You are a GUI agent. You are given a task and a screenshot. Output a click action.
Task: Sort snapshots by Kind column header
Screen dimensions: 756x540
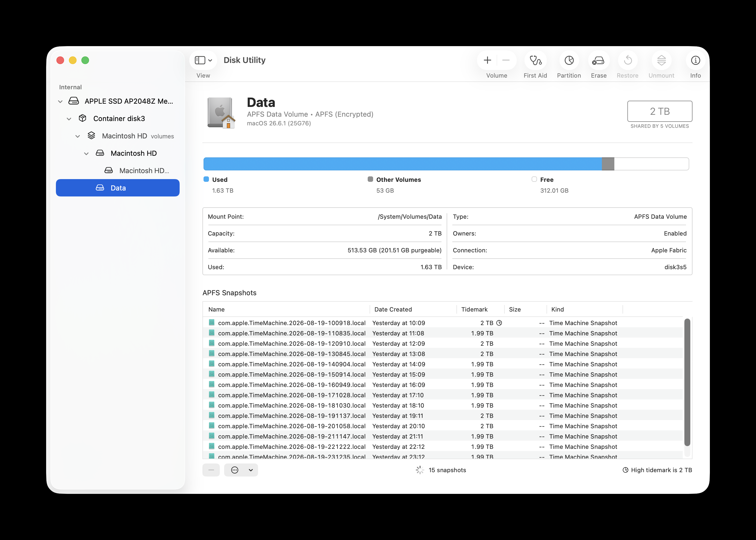585,309
